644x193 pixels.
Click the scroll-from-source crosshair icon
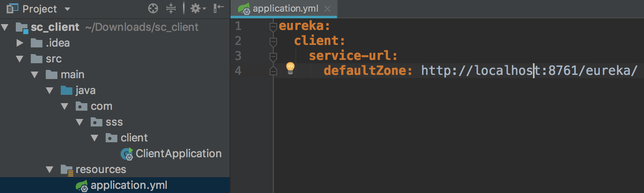point(153,8)
